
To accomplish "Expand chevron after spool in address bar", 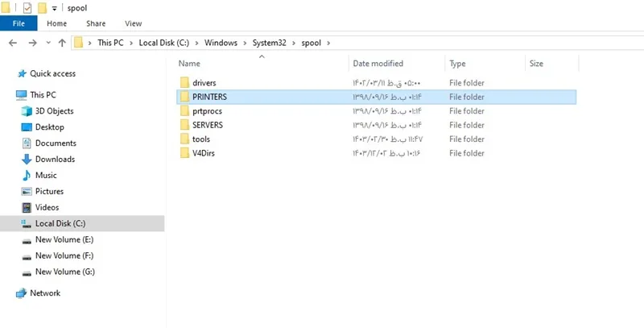I will [328, 43].
